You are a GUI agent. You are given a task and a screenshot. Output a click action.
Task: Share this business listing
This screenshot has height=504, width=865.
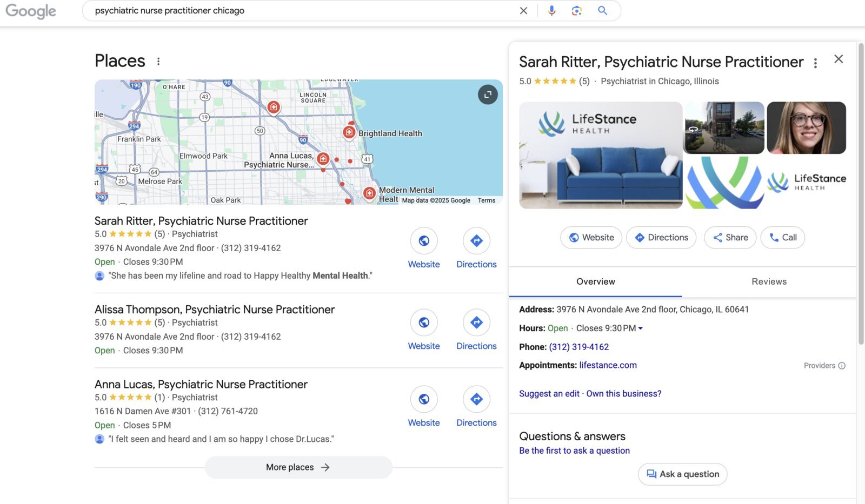[x=730, y=238]
